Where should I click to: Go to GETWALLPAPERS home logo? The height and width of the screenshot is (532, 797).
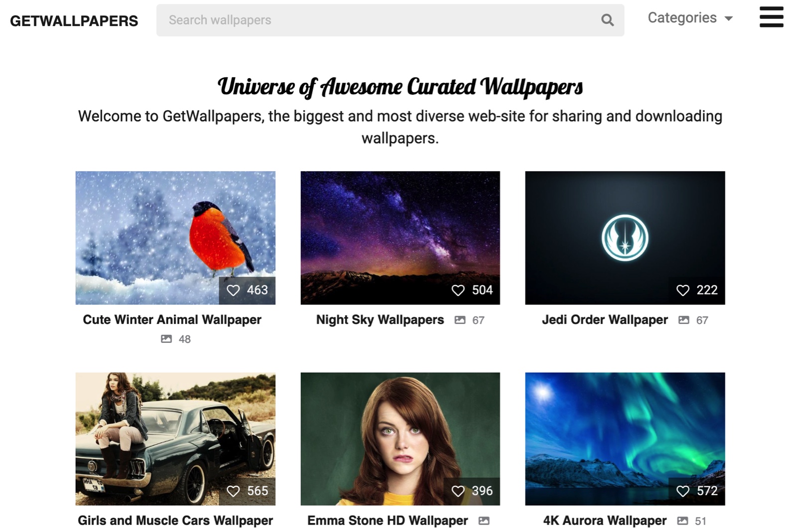[74, 21]
